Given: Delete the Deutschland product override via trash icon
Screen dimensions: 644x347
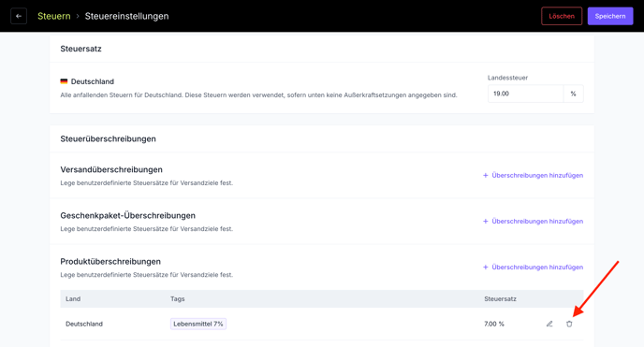Looking at the screenshot, I should [x=569, y=324].
